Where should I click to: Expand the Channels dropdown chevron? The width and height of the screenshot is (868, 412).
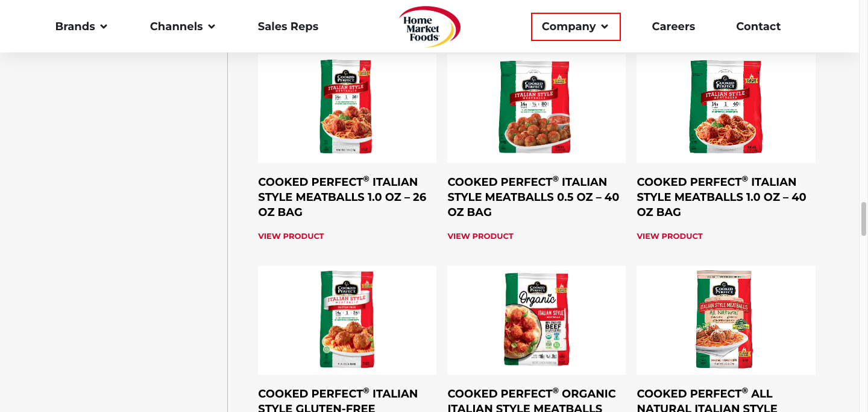(212, 27)
